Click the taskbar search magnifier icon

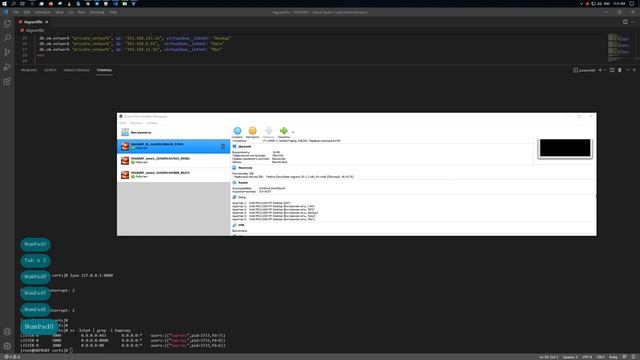tap(13, 3)
